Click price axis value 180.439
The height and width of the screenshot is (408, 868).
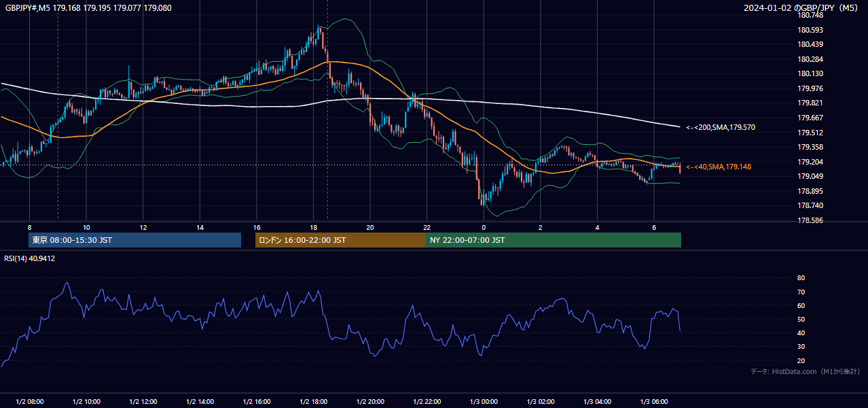[810, 44]
